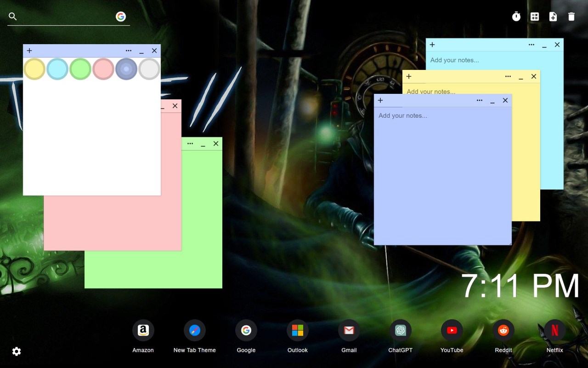Viewport: 588px width, 368px height.
Task: Click the purple note's "Add your notes..." text area
Action: [x=443, y=176]
